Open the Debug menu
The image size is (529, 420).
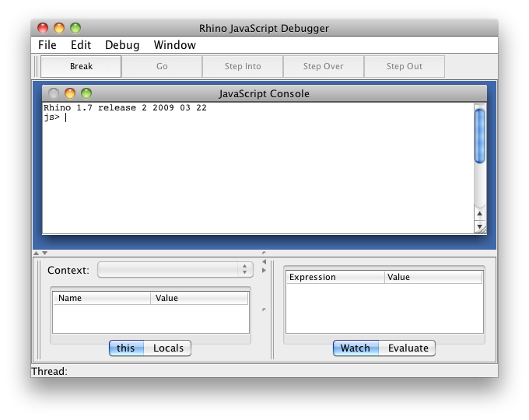[122, 45]
